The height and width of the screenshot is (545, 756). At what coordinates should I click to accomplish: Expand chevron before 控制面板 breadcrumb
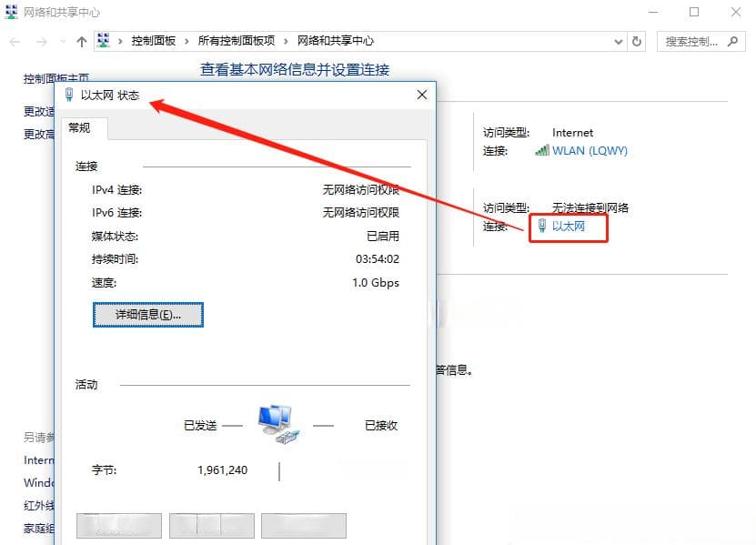tap(120, 42)
